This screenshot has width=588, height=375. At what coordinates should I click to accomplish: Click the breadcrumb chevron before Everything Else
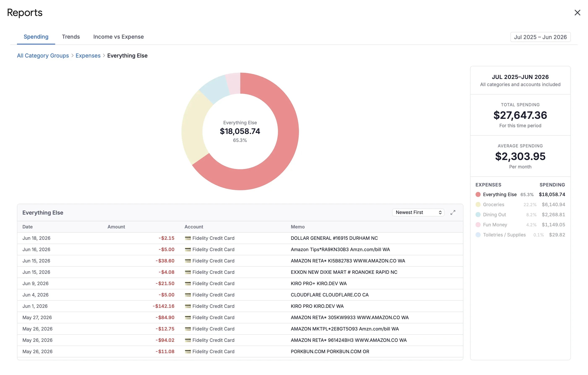104,55
